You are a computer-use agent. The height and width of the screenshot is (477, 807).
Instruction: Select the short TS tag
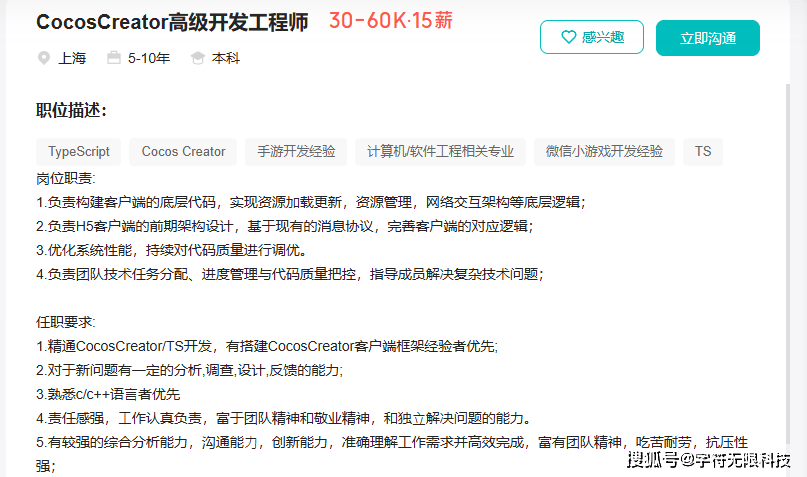[703, 152]
